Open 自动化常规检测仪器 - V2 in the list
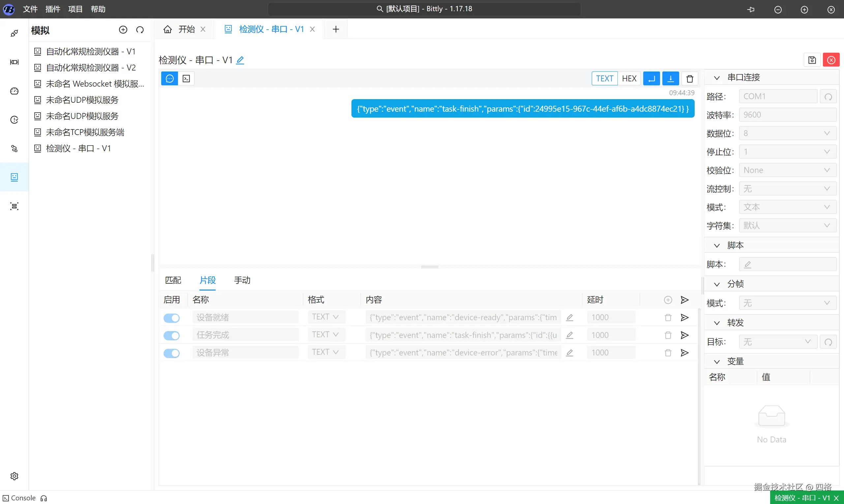844x504 pixels. [91, 68]
